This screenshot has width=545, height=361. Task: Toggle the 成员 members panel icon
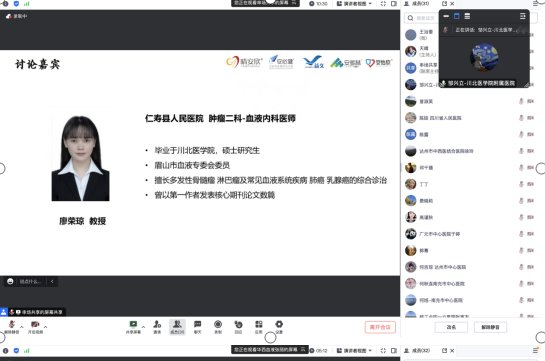click(177, 327)
